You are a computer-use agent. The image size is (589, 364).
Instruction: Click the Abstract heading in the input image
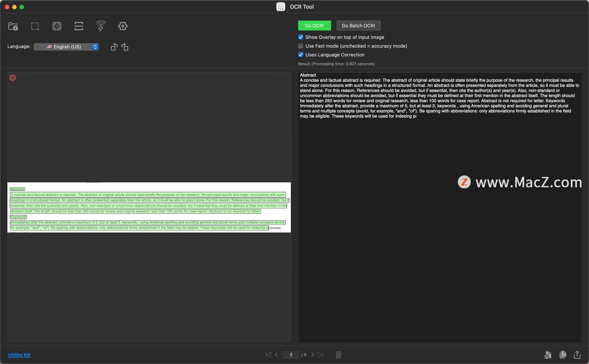tap(17, 189)
